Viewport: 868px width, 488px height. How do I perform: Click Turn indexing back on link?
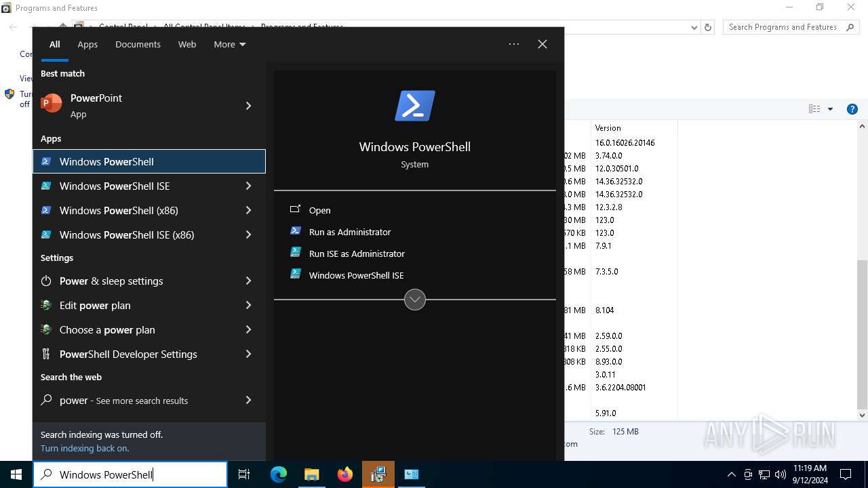click(x=85, y=448)
